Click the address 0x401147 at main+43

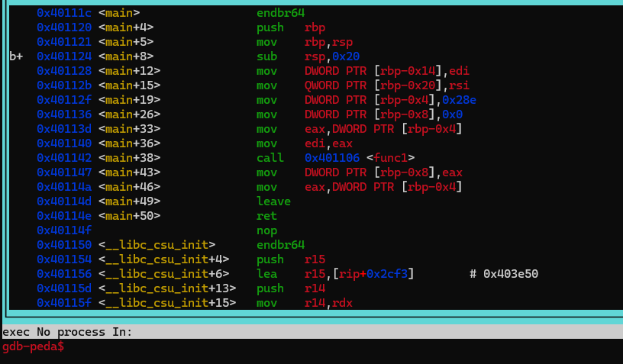[64, 172]
